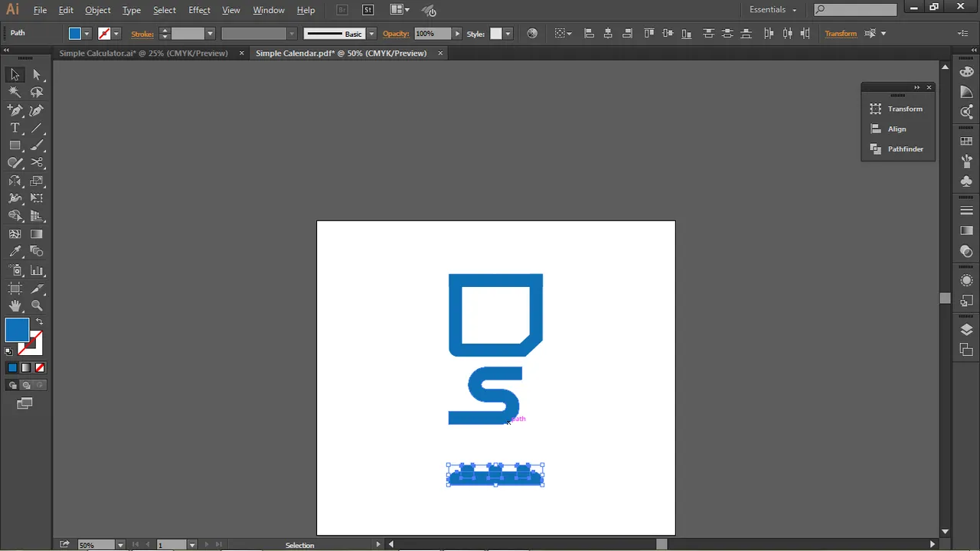The width and height of the screenshot is (980, 551).
Task: Select the Free Transform tool
Action: pyautogui.click(x=37, y=199)
